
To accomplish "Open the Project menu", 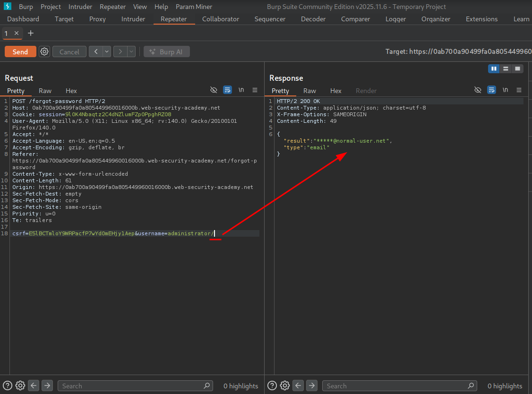I will click(51, 7).
